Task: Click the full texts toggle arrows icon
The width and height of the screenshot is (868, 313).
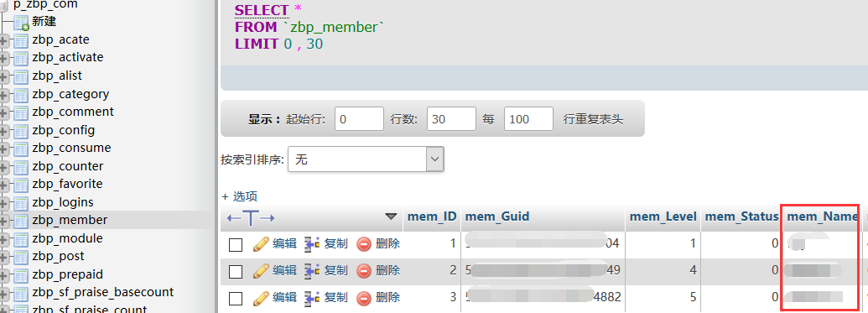Action: 251,217
